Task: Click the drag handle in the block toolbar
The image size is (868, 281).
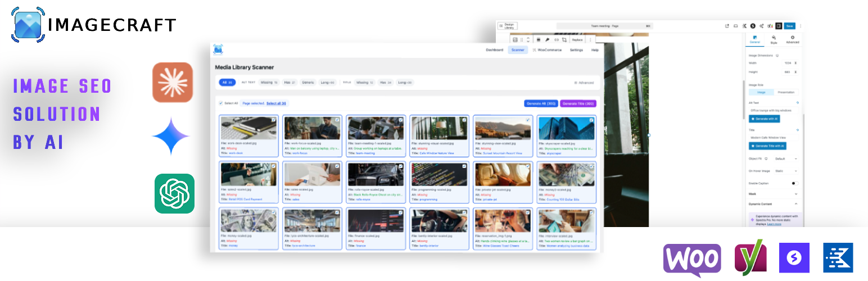Action: tap(522, 40)
